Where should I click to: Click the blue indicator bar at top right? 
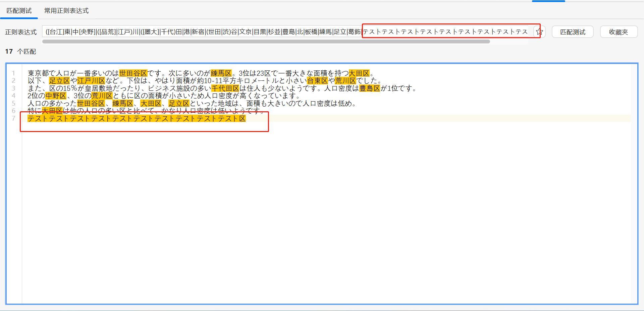(548, 1)
